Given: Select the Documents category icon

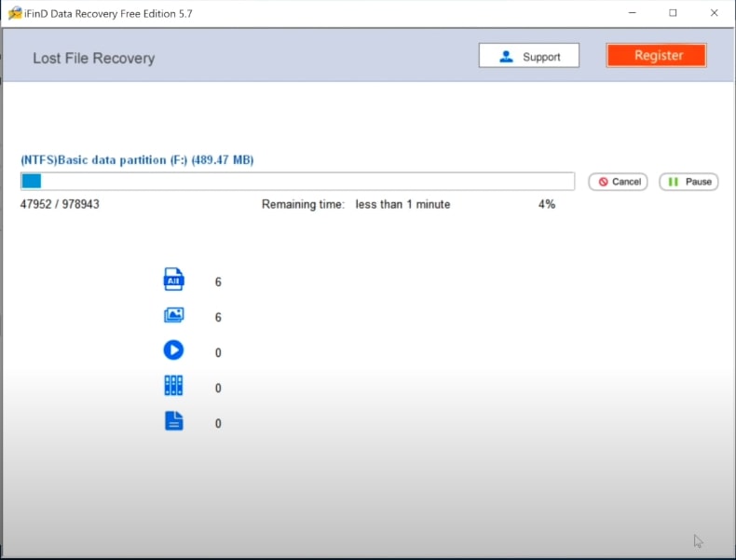Looking at the screenshot, I should (173, 422).
